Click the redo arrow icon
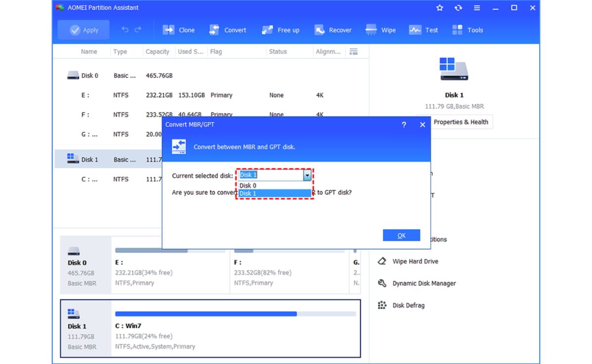 pos(138,29)
